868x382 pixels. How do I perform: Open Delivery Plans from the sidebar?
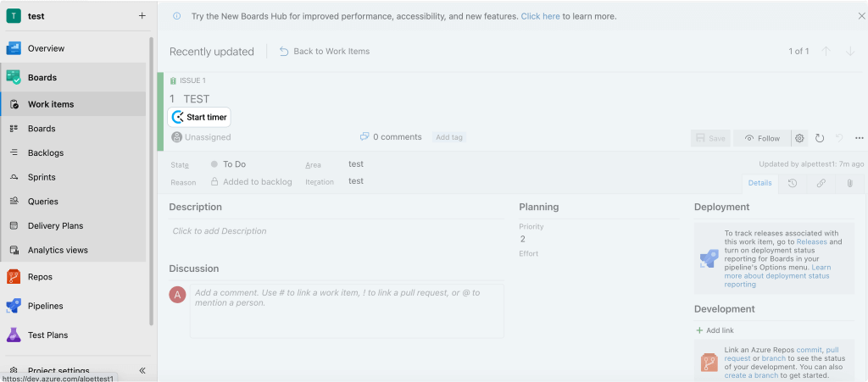pyautogui.click(x=55, y=225)
